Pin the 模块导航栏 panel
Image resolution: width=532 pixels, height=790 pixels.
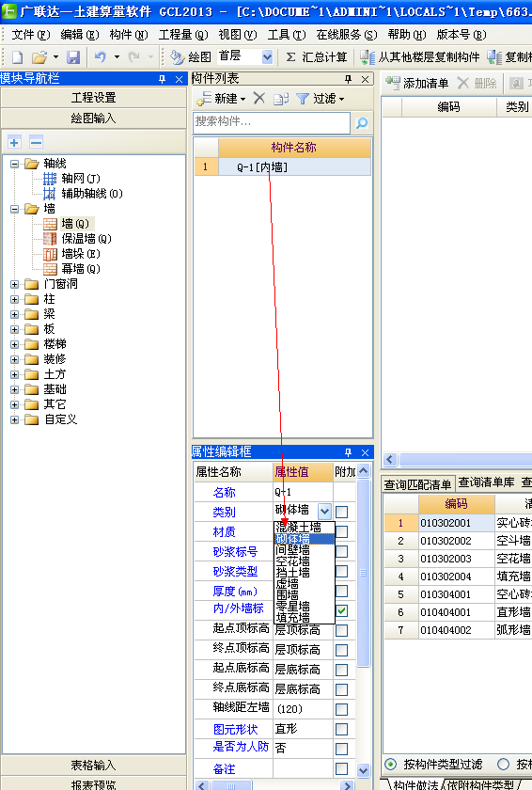(162, 79)
